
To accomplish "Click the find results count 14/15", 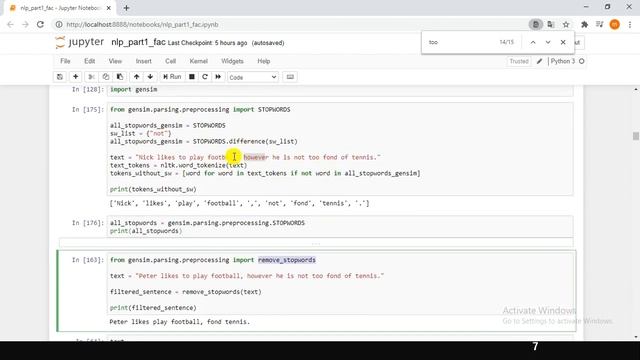I will point(507,42).
